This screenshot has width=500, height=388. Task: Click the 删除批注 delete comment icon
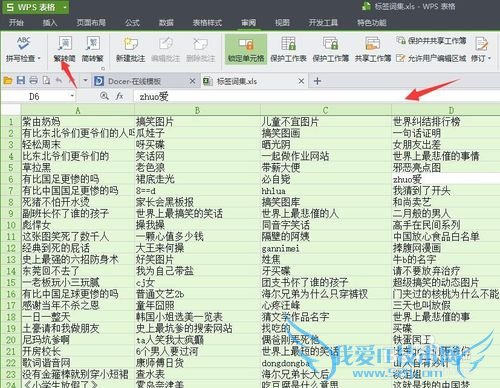click(x=200, y=43)
